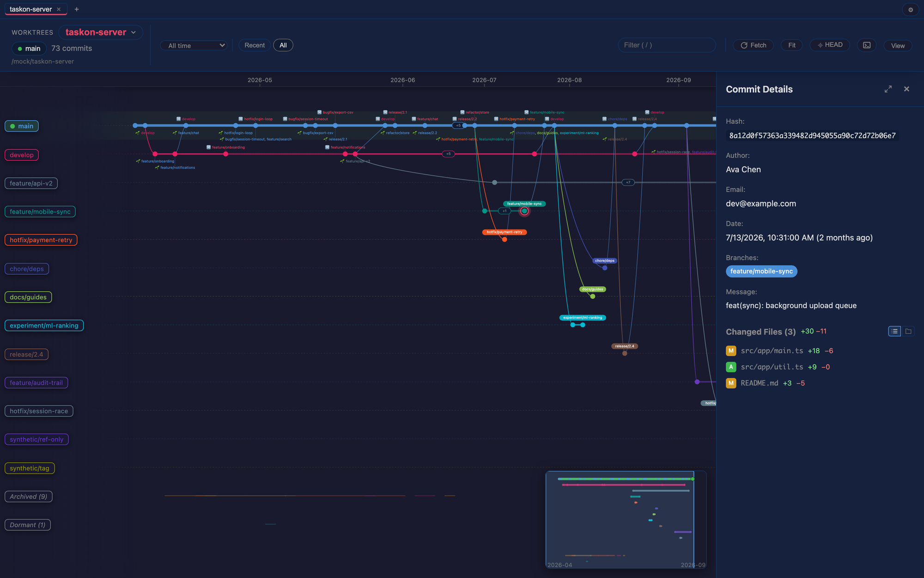This screenshot has width=924, height=578.
Task: Expand the +7 collapsed commits on feature/api-v2
Action: pyautogui.click(x=628, y=183)
